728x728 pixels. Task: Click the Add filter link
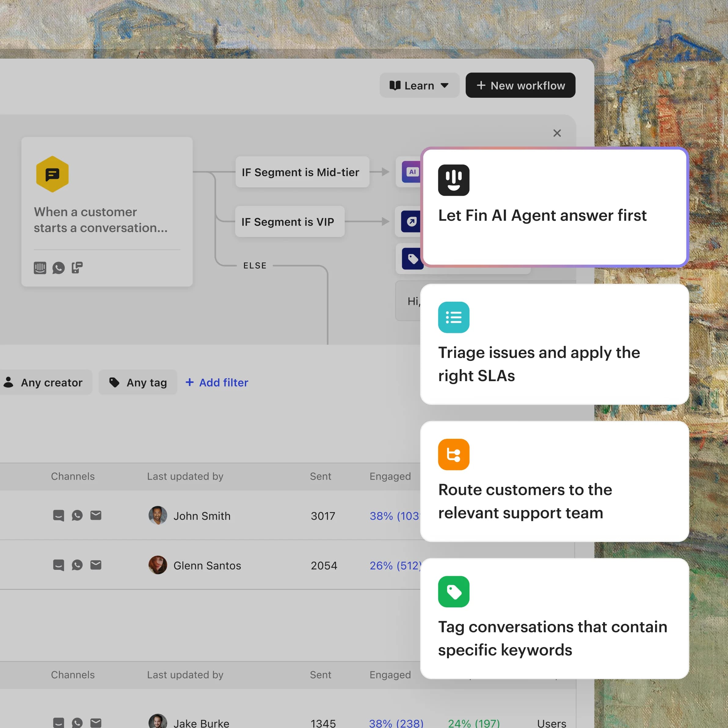217,382
